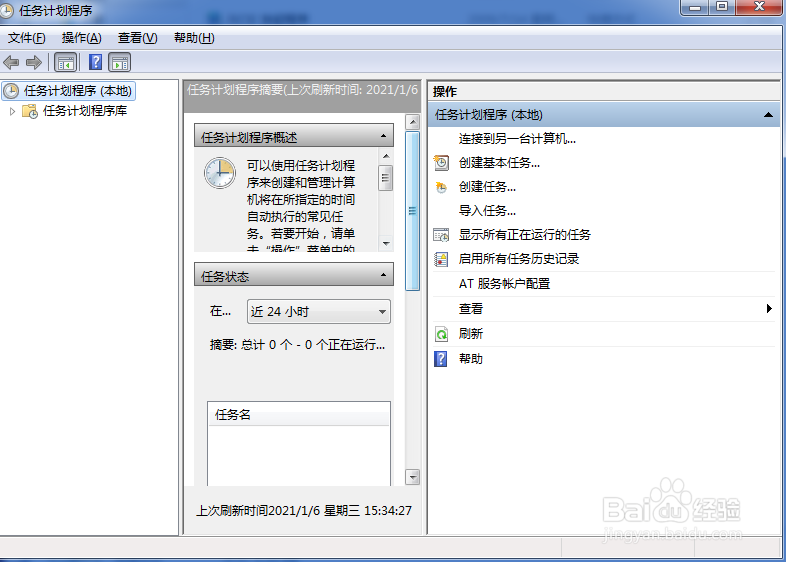786x562 pixels.
Task: Click AT 服务帐户配置 action
Action: tap(504, 284)
